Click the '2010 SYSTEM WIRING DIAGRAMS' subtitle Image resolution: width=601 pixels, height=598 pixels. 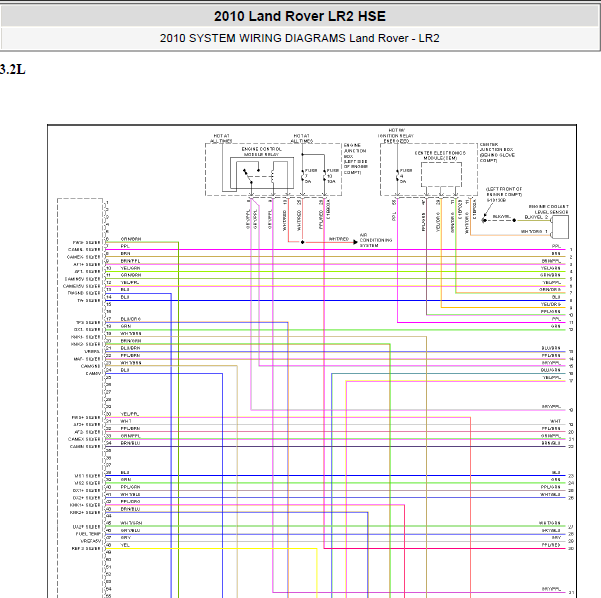tap(253, 38)
